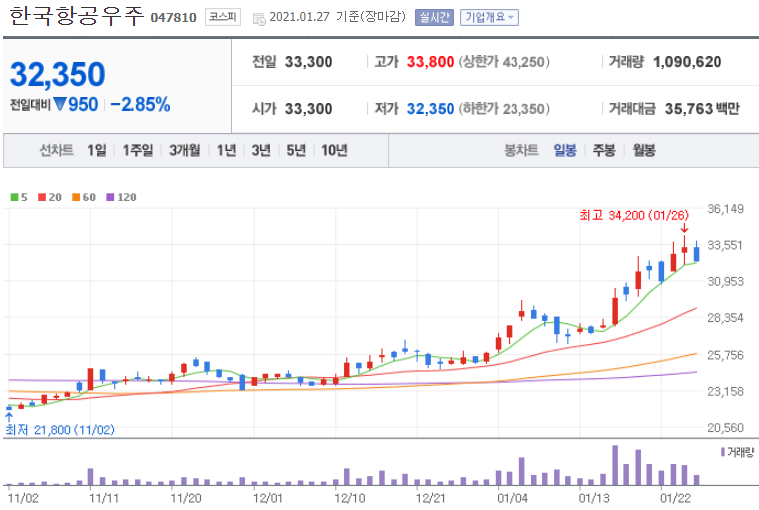
Task: Click the 12/10 x-axis date label
Action: click(349, 498)
